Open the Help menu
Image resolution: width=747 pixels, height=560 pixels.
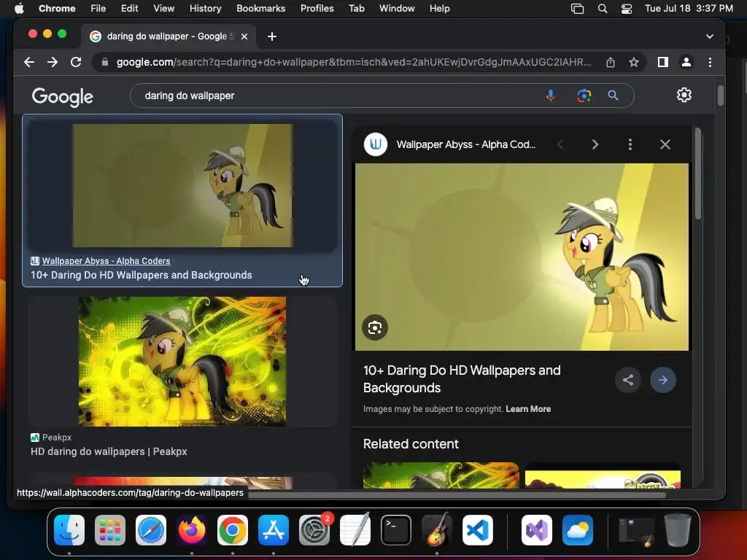[x=439, y=9]
